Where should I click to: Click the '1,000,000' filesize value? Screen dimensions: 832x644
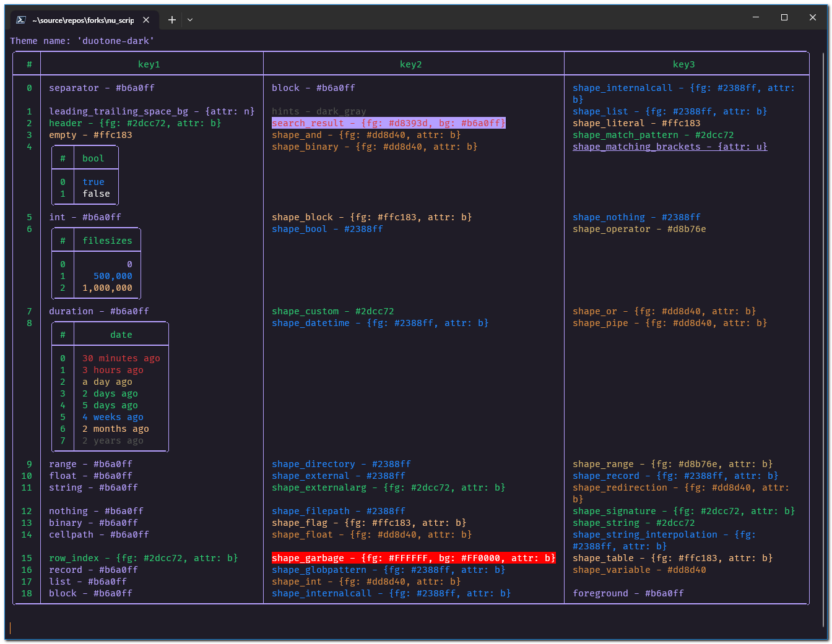click(x=108, y=288)
